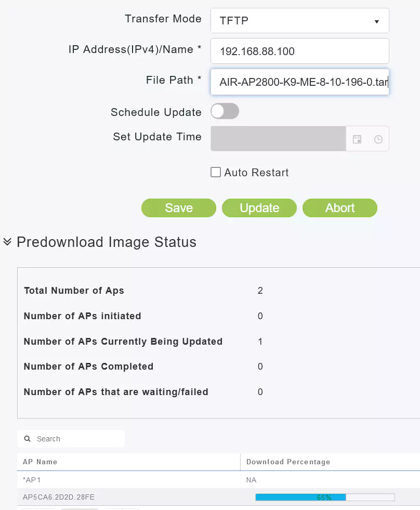Check the Auto Restart checkbox
The image size is (420, 510).
tap(216, 173)
